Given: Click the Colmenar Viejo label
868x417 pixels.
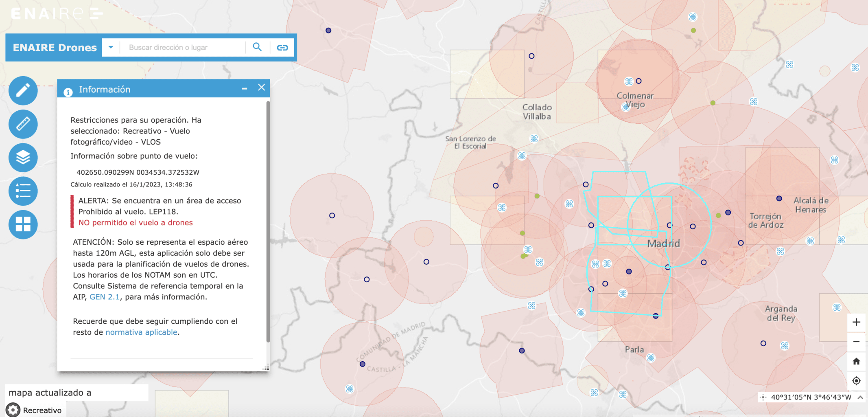Looking at the screenshot, I should (635, 100).
